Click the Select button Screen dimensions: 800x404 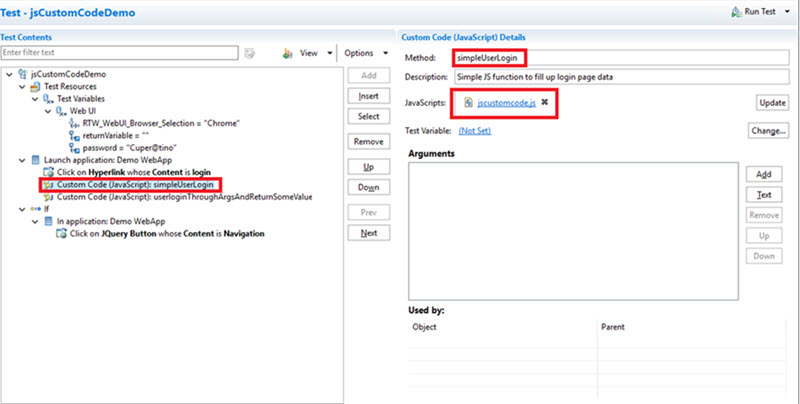pos(368,116)
